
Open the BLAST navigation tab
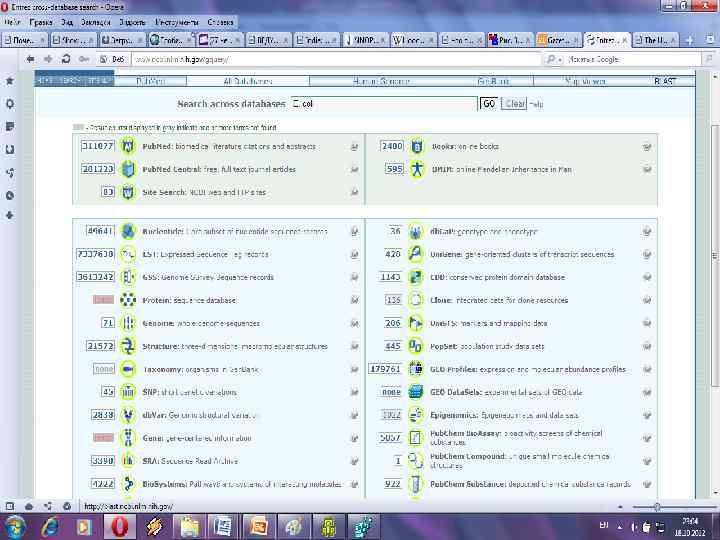pos(665,81)
